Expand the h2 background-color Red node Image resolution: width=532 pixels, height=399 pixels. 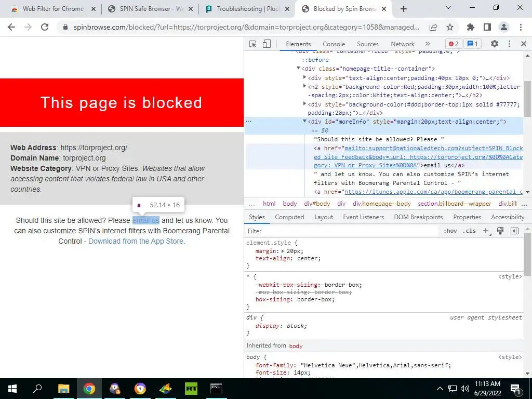coord(304,87)
